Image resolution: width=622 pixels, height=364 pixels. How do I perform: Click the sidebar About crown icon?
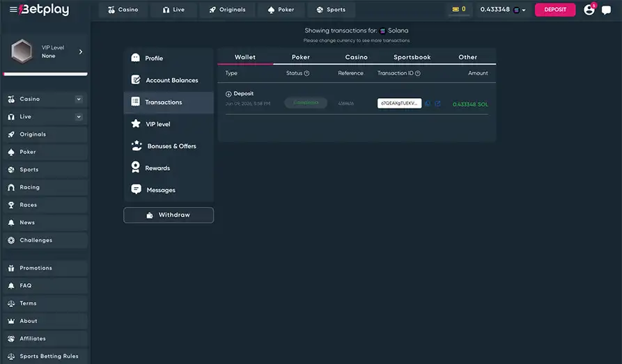click(x=11, y=321)
